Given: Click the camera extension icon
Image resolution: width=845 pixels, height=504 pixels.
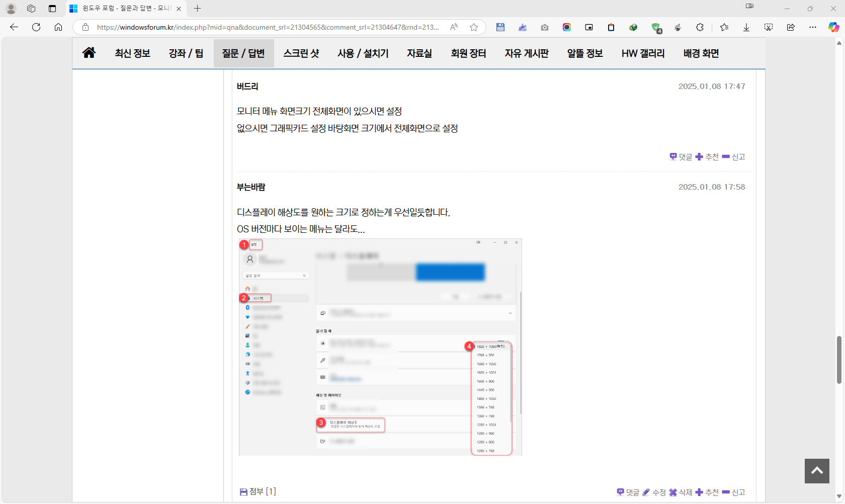Looking at the screenshot, I should pos(545,27).
